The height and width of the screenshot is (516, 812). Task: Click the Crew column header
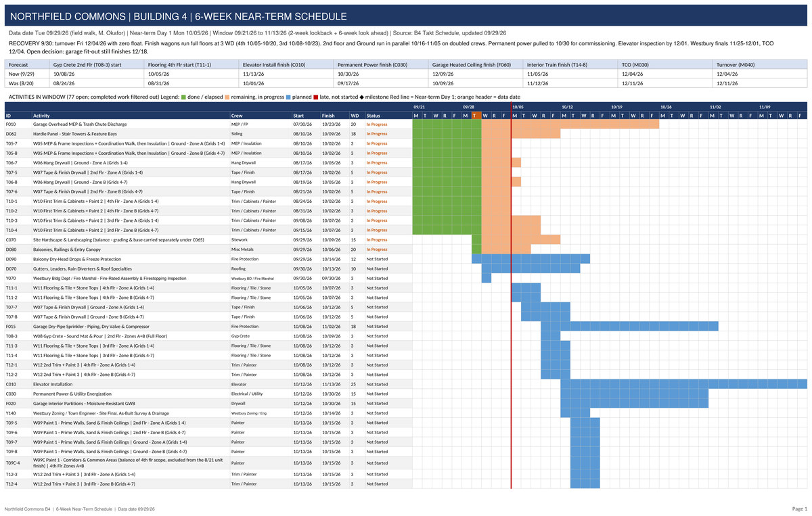click(x=261, y=115)
